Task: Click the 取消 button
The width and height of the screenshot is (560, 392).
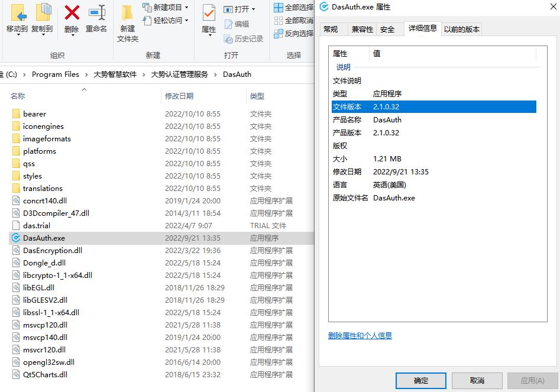Action: pos(477,381)
